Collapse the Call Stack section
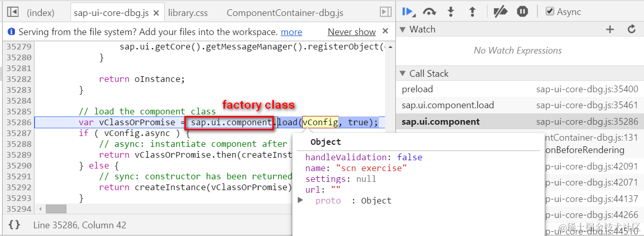Screen dimensions: 644x236 403,74
